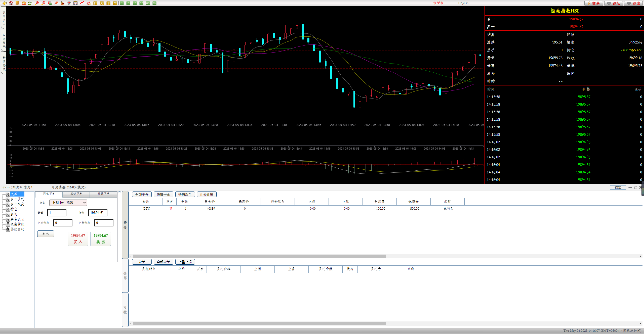Click the yellow X period icon
This screenshot has width=644, height=334.
(115, 3)
